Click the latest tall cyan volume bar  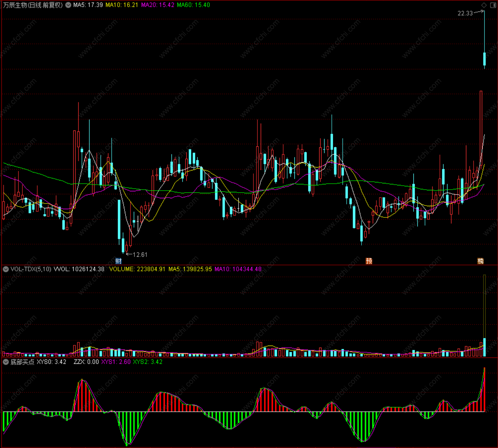pos(484,347)
